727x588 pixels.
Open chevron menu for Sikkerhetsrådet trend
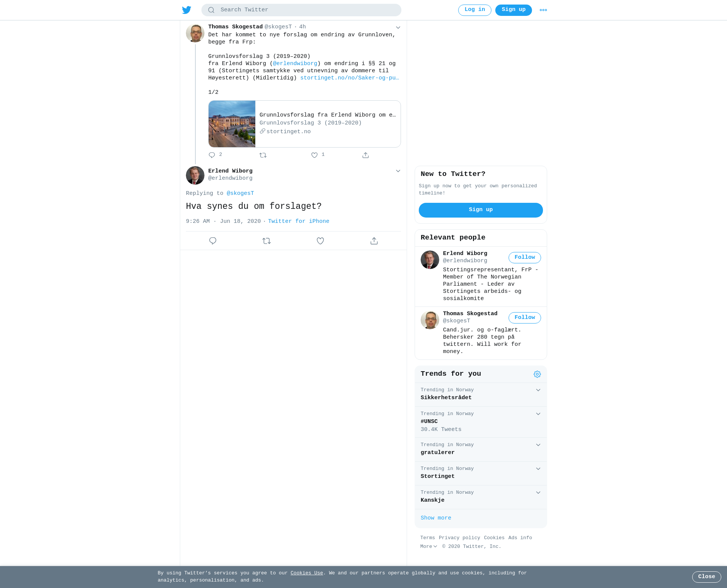[x=538, y=390]
